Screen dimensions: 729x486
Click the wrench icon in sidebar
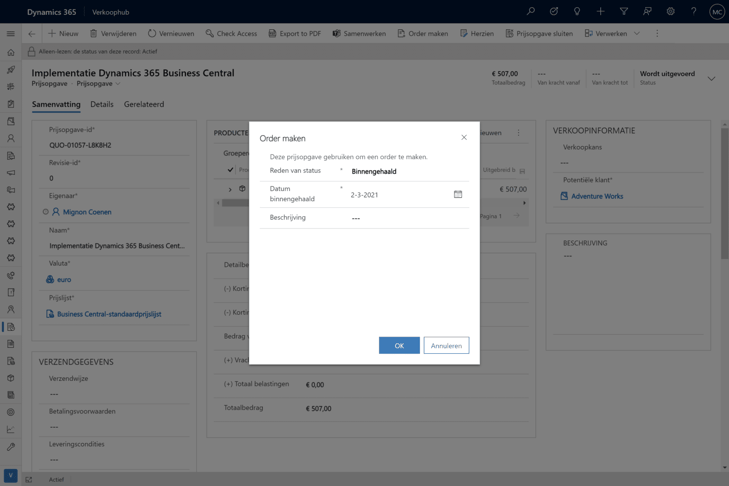pos(11,446)
